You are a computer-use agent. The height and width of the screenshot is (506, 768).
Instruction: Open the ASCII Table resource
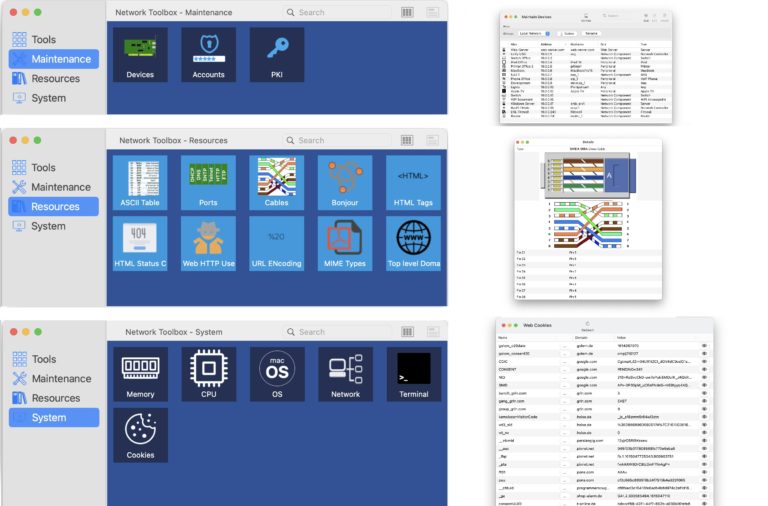pyautogui.click(x=140, y=183)
